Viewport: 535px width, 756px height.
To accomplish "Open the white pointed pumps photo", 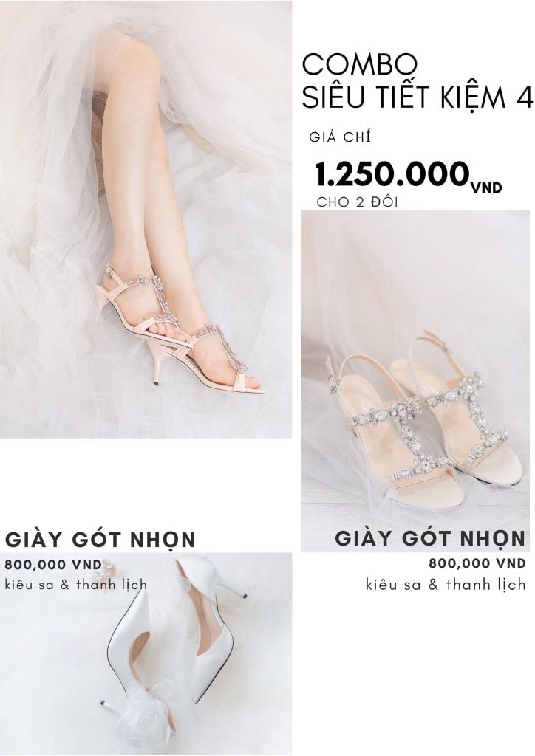I will point(146,654).
